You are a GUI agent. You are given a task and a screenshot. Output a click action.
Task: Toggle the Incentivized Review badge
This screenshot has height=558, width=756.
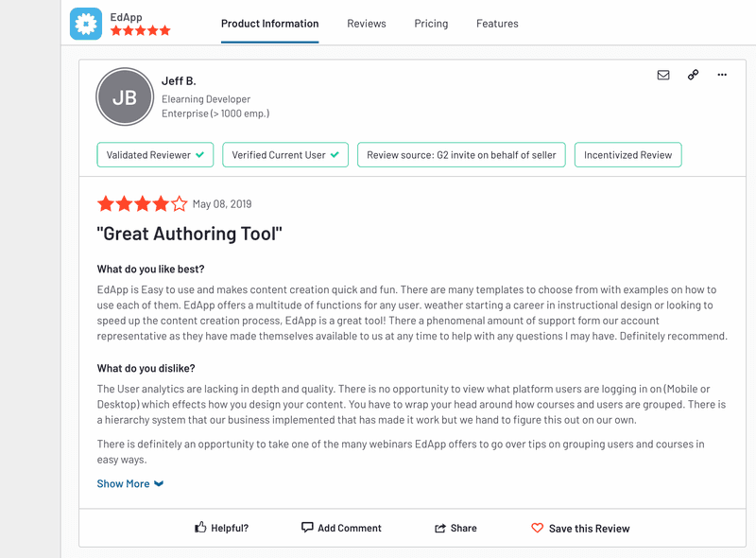627,154
